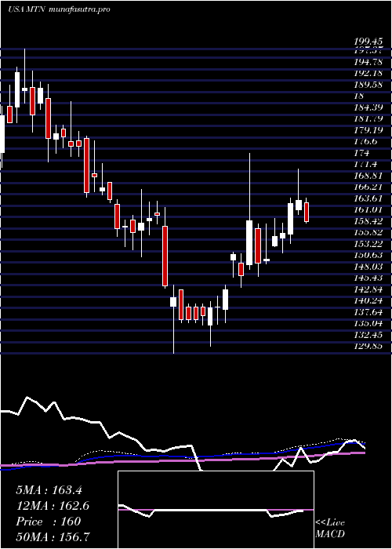Image resolution: width=392 pixels, height=549 pixels.
Task: Click the 163.61 axis label
Action: click(368, 198)
